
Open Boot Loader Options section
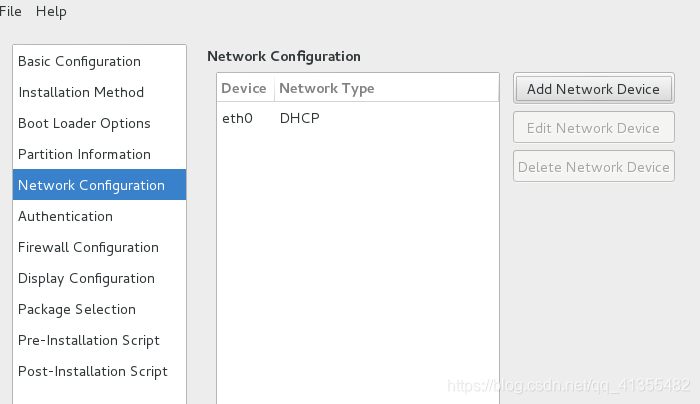(x=100, y=123)
